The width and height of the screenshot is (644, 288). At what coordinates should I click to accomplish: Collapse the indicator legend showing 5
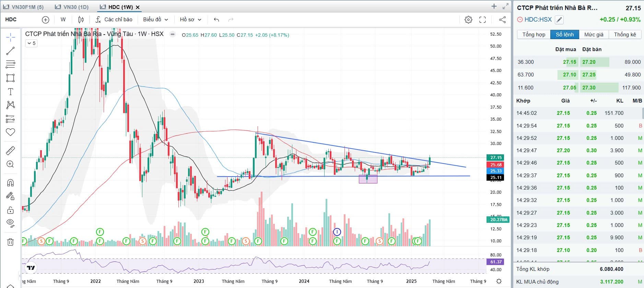coord(31,43)
